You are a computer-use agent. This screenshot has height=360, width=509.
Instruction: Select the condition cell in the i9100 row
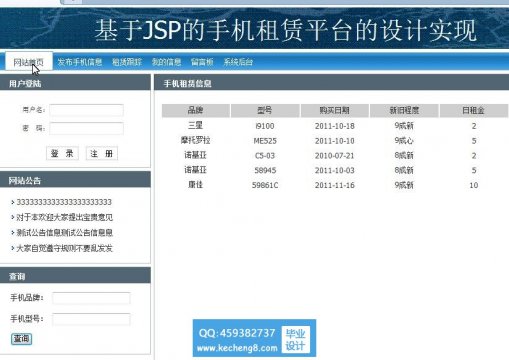coord(404,126)
